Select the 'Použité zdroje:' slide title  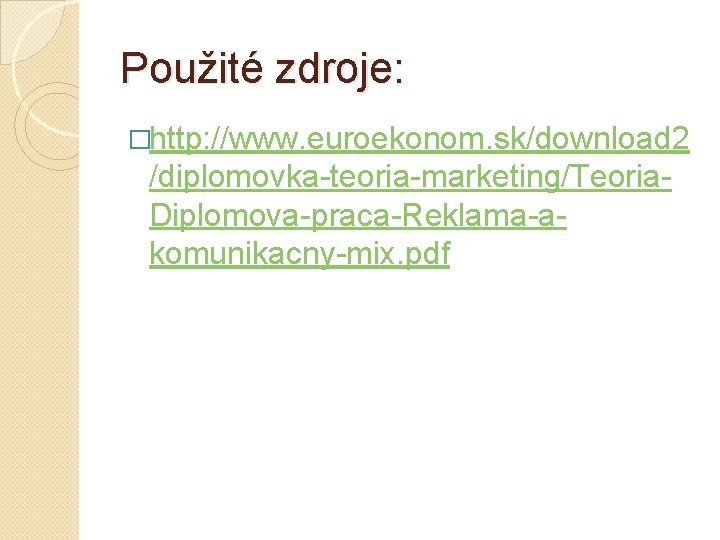pos(263,68)
